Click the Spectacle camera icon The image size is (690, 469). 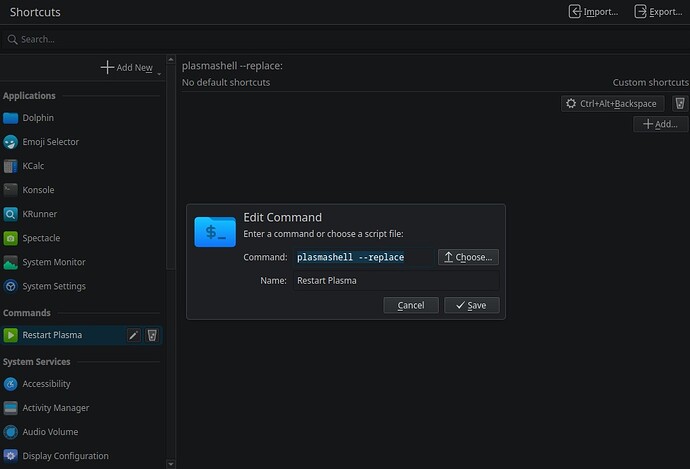[11, 238]
